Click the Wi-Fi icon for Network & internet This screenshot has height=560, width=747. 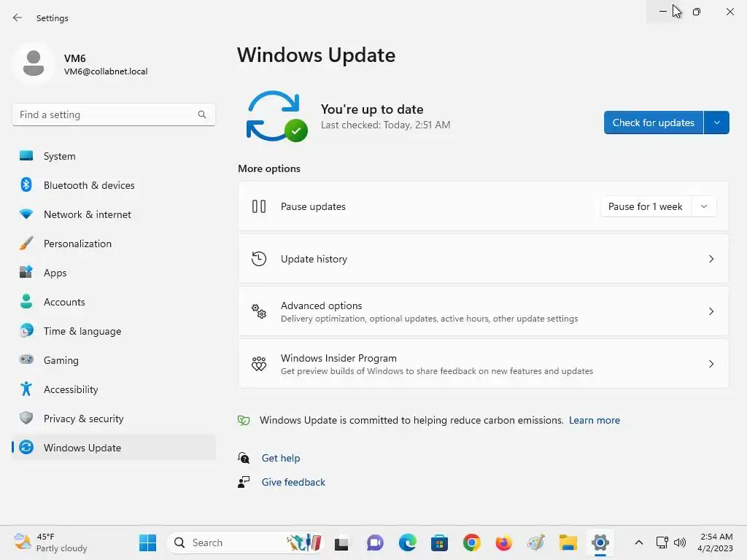coord(26,214)
